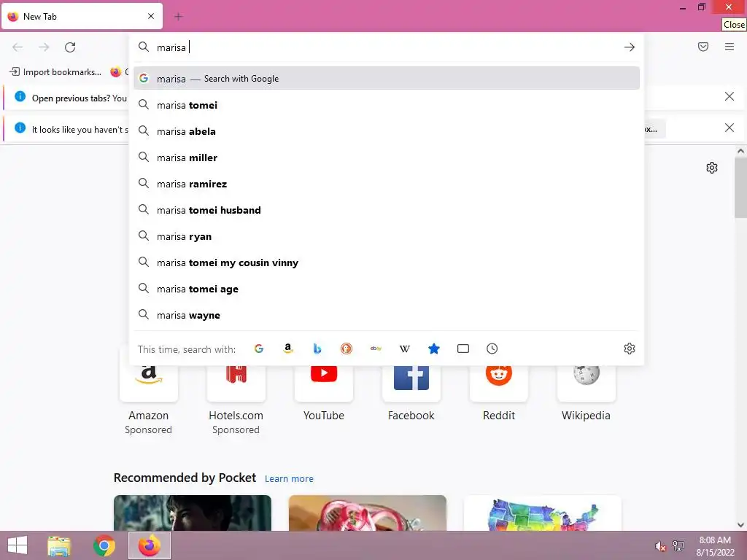
Task: Search this time with the DuckDuckGo icon
Action: [347, 349]
